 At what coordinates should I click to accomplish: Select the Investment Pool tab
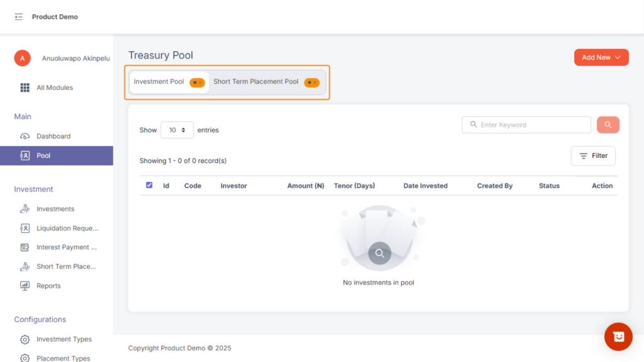(168, 82)
